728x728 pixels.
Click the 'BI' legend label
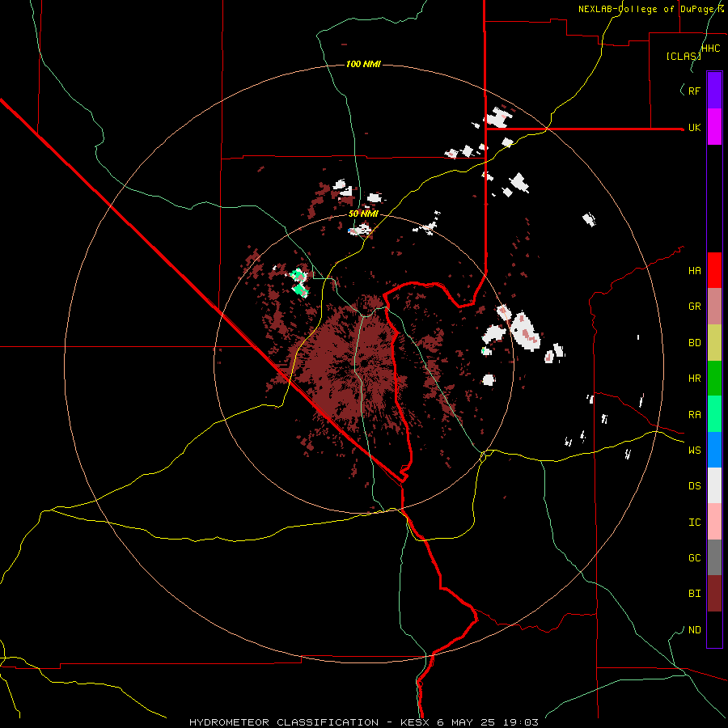694,594
